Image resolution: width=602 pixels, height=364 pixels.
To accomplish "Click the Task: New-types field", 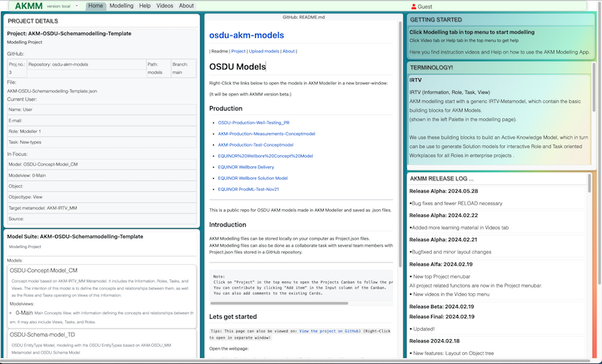I will (x=102, y=142).
